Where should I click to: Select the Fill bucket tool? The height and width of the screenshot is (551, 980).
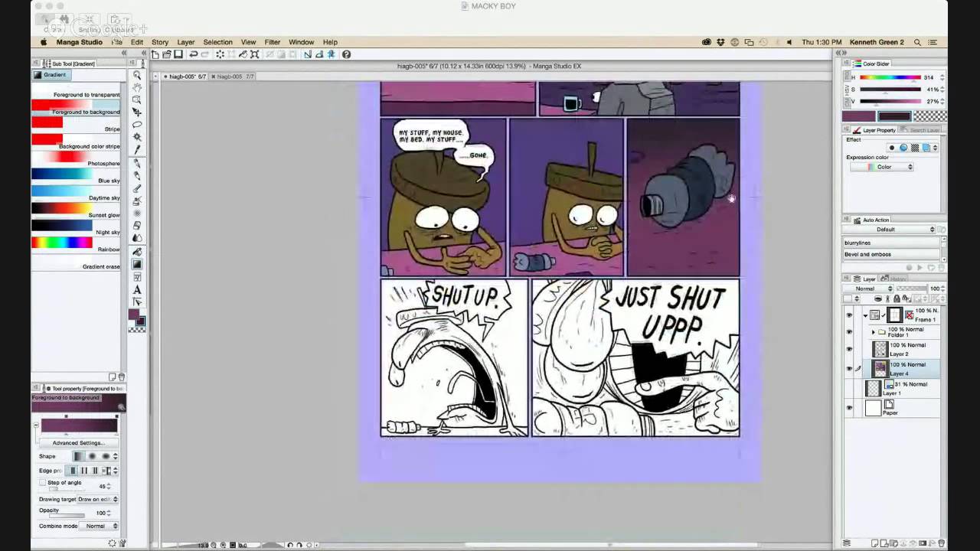pyautogui.click(x=137, y=252)
